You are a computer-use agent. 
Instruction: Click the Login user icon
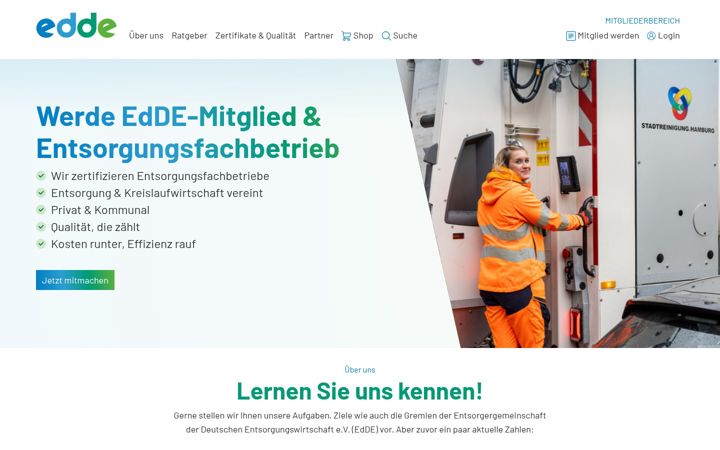651,36
